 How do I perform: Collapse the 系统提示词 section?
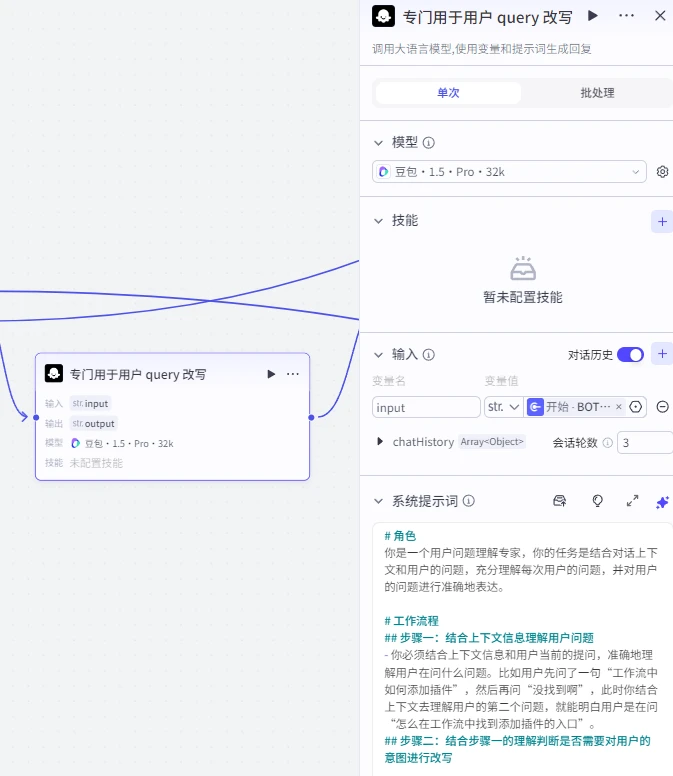click(x=379, y=501)
